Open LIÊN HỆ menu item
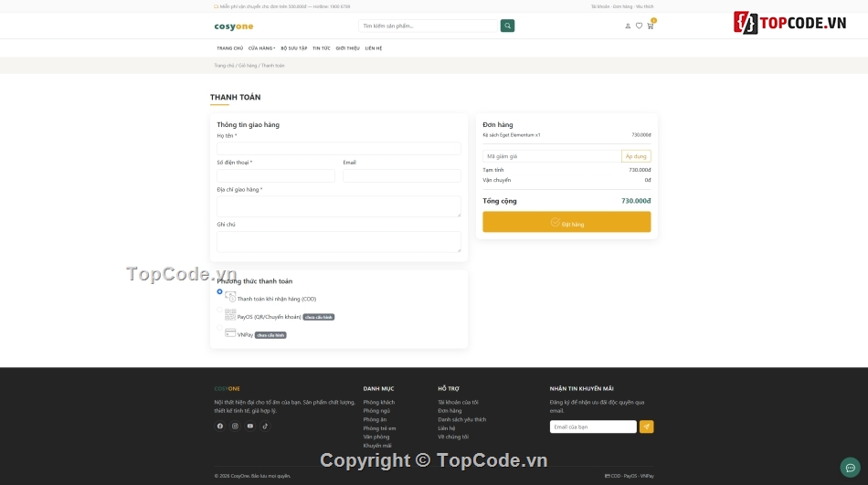Viewport: 868px width, 485px height. click(x=374, y=48)
